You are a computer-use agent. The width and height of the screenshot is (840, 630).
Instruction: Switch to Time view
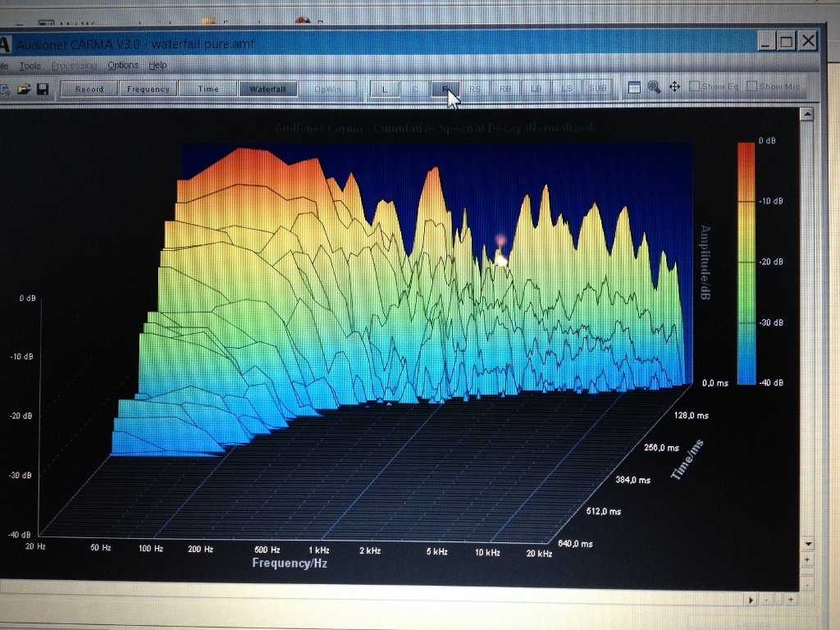[208, 89]
